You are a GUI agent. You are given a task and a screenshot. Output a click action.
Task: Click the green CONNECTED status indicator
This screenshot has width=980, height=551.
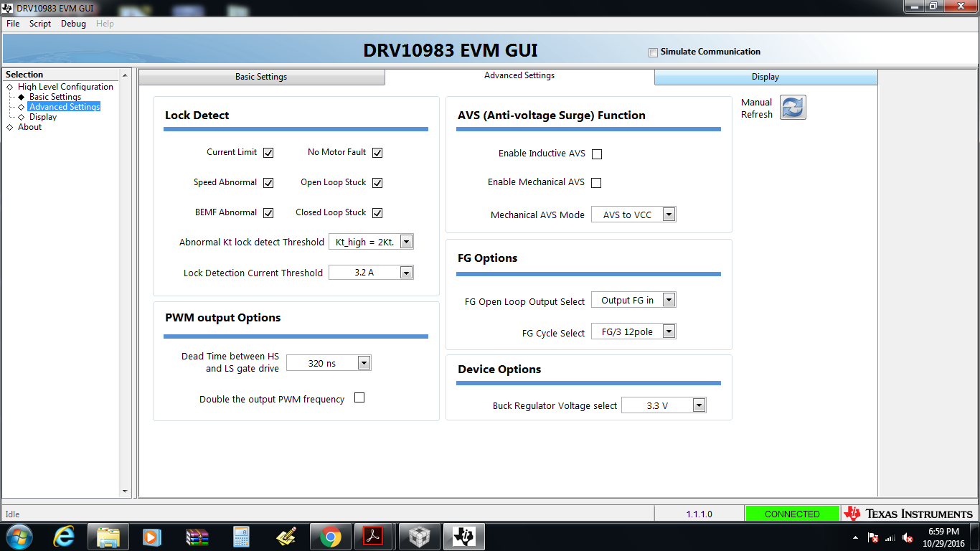[x=792, y=514]
